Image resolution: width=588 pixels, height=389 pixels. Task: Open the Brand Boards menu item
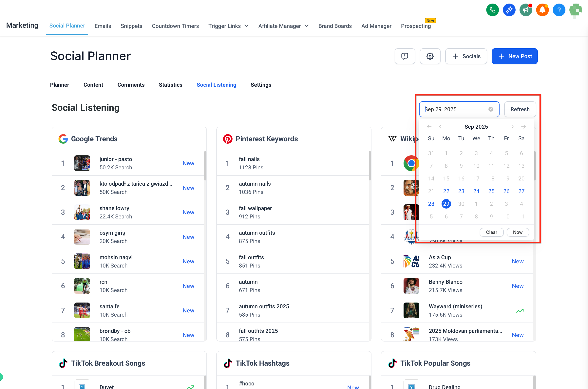coord(335,26)
